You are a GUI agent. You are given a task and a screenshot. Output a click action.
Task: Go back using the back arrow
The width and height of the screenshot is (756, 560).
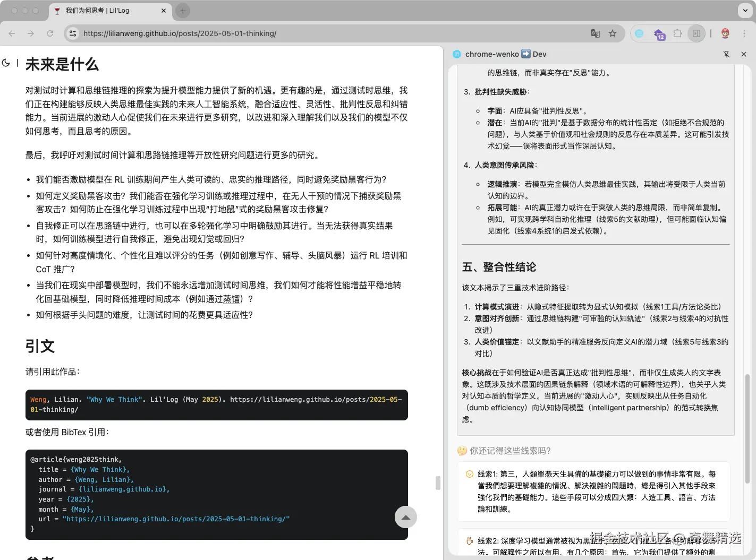(x=12, y=33)
